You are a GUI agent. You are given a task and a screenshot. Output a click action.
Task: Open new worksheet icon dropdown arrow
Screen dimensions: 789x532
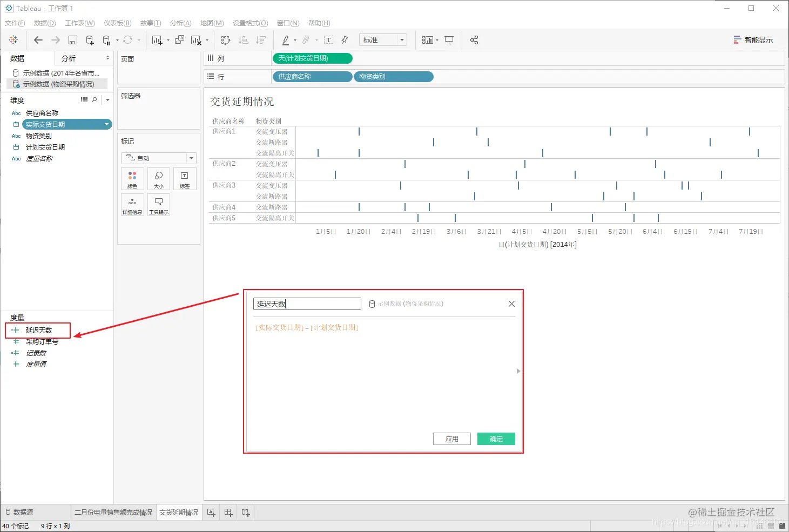168,40
